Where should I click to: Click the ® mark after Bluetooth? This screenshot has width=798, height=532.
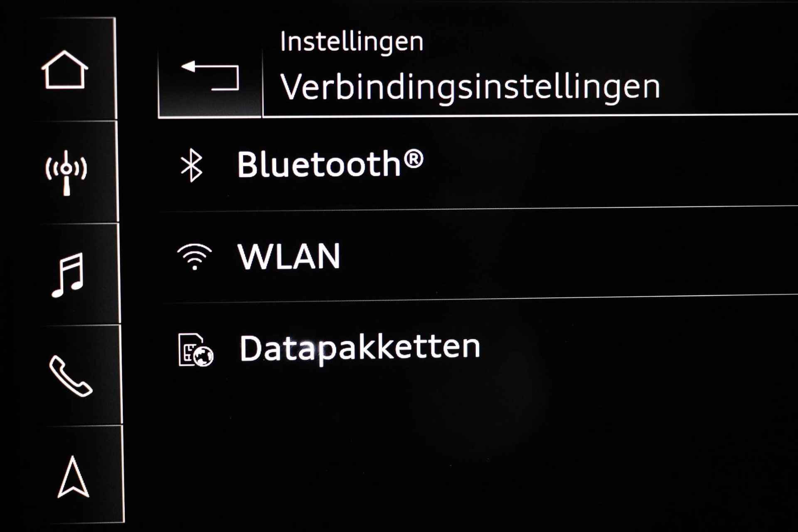click(x=413, y=159)
